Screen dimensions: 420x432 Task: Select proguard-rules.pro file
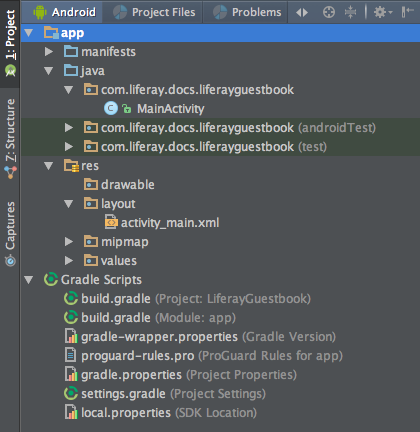point(212,356)
